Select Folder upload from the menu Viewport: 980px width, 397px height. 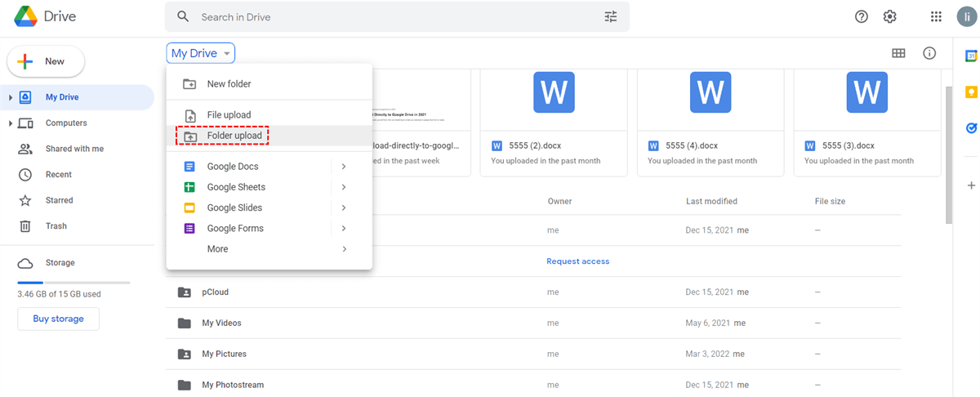pos(234,136)
